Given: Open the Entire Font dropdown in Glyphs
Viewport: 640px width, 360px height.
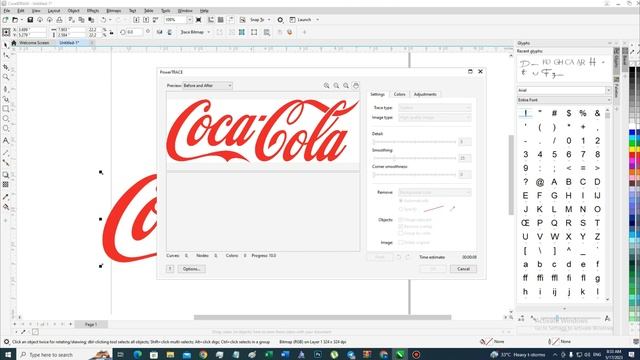Looking at the screenshot, I should 564,100.
